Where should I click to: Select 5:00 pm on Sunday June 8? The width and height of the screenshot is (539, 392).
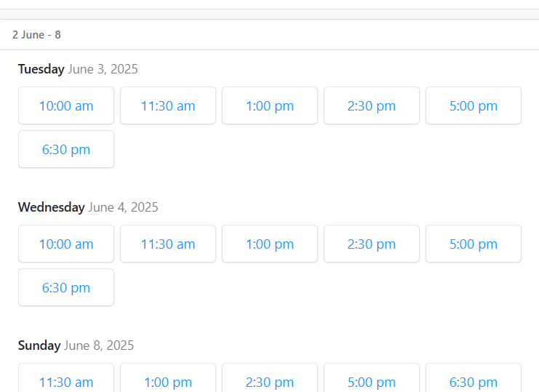pos(372,381)
